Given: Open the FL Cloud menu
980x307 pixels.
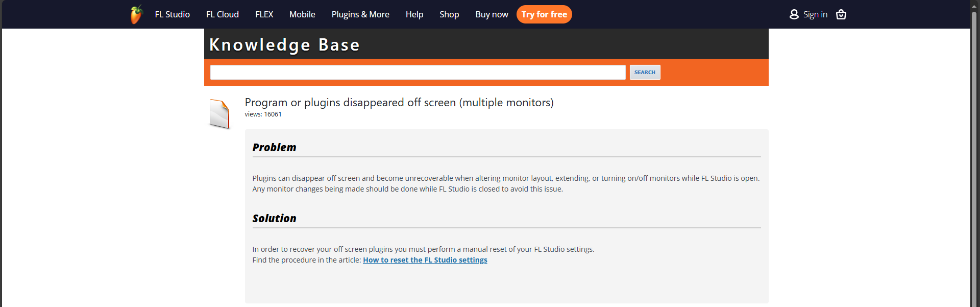Looking at the screenshot, I should 223,14.
